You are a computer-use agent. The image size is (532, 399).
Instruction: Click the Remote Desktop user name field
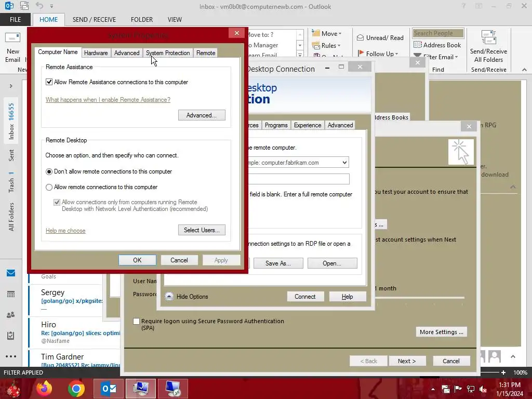(299, 179)
